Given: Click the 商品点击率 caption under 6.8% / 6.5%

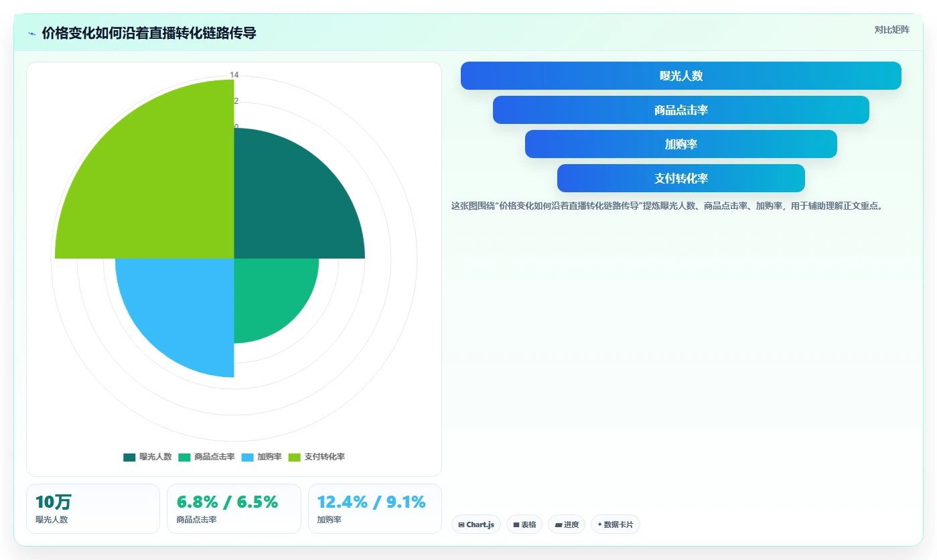Looking at the screenshot, I should [x=196, y=520].
